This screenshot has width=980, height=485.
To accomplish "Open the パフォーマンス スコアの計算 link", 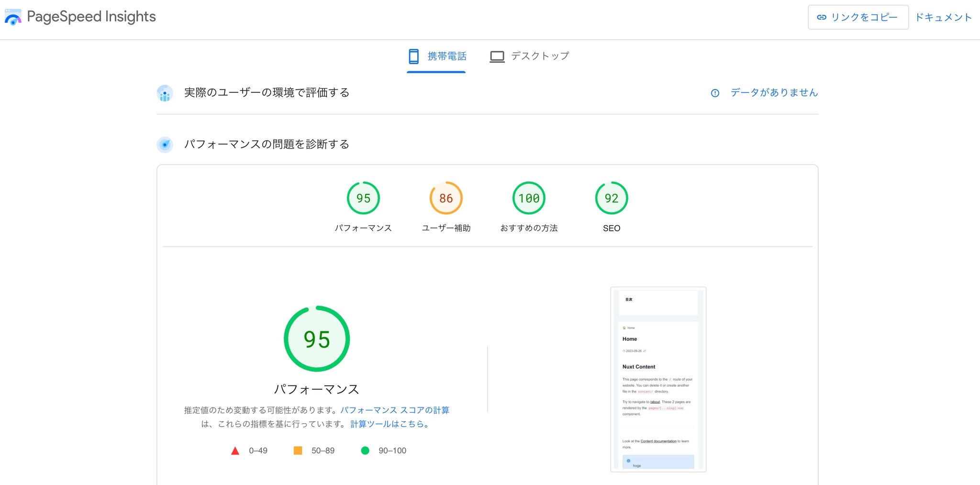I will [x=395, y=410].
